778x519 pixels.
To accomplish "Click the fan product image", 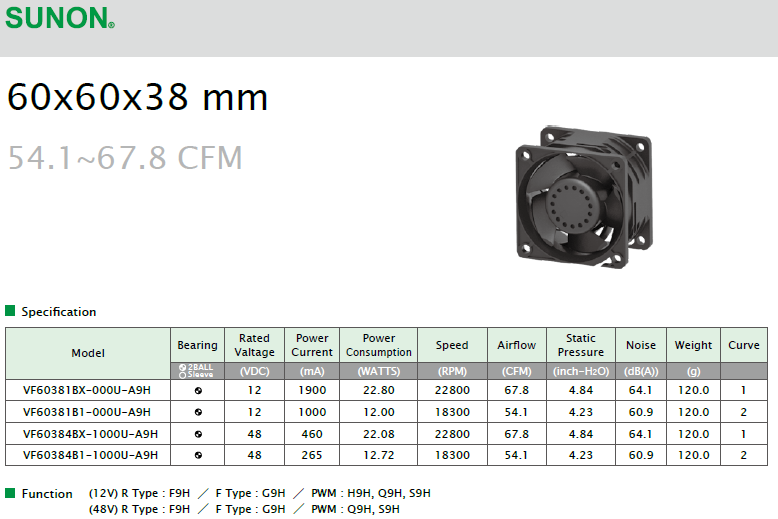I will (x=584, y=197).
